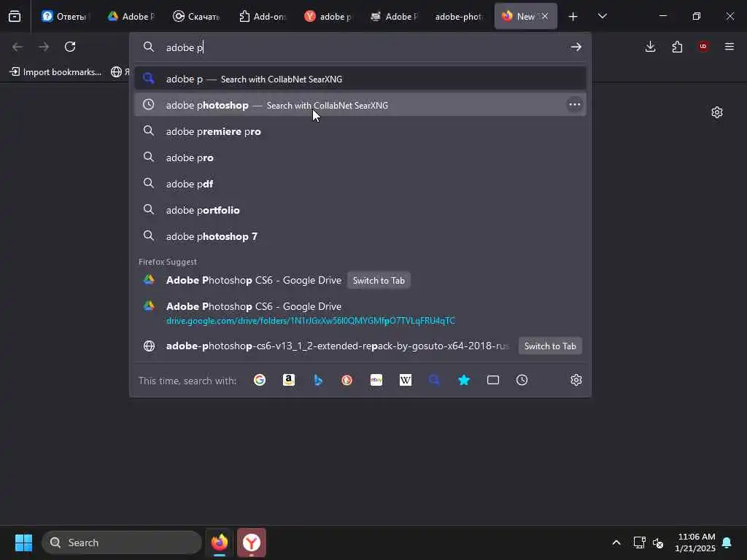Viewport: 747px width, 560px height.
Task: Open the Firefox View icon
Action: pyautogui.click(x=15, y=16)
